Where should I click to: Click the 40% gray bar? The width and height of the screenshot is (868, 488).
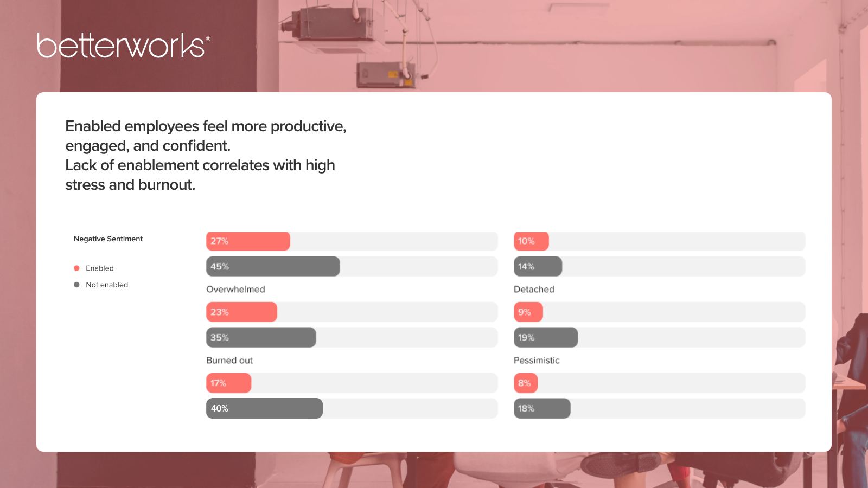(x=264, y=408)
